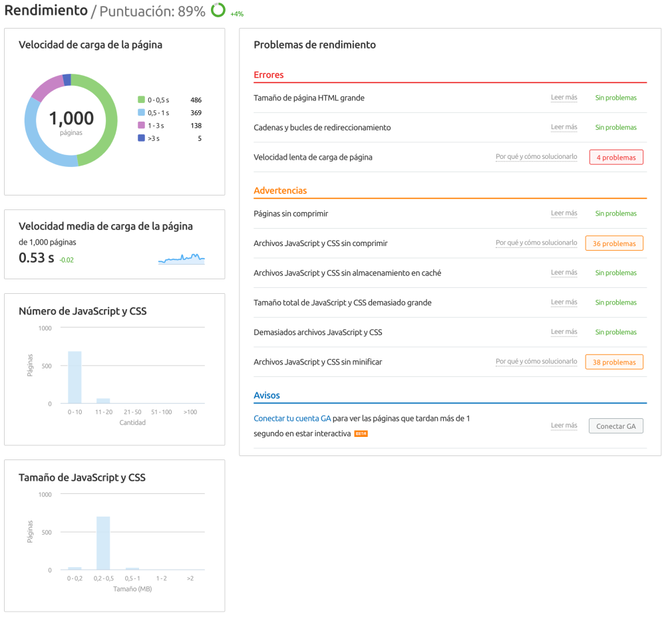
Task: Click the green 0-0,5 s legend swatch
Action: (141, 100)
